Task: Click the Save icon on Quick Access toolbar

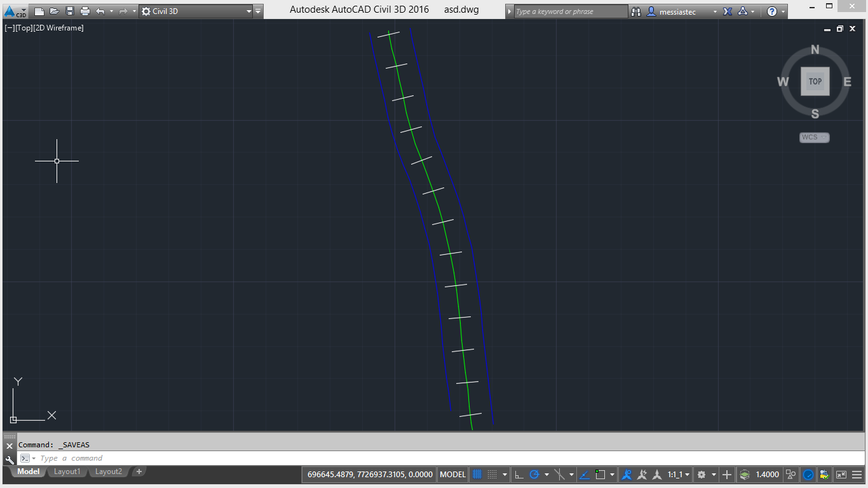Action: pos(71,10)
